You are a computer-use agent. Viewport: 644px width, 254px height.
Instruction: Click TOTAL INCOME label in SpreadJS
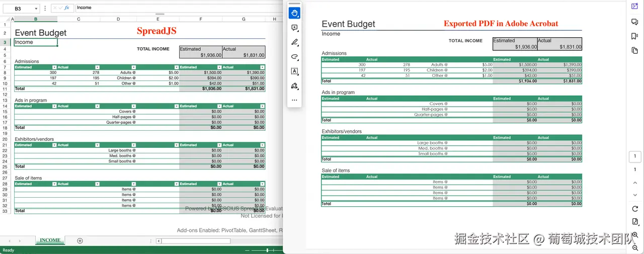(x=153, y=49)
